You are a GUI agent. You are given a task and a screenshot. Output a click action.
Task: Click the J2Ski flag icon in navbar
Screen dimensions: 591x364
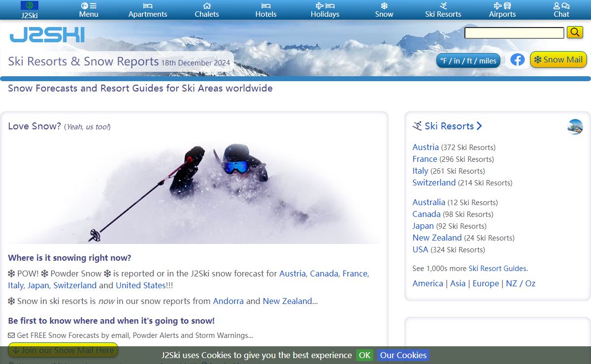(x=30, y=6)
